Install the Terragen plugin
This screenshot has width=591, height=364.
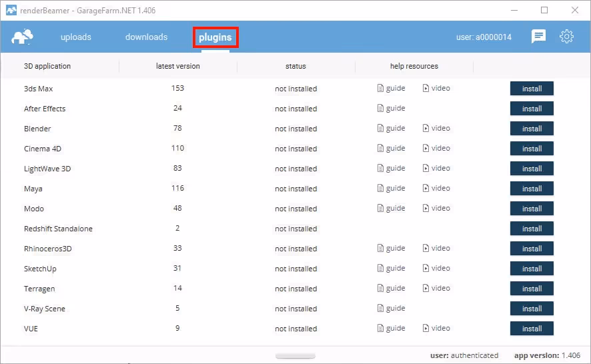click(x=532, y=288)
